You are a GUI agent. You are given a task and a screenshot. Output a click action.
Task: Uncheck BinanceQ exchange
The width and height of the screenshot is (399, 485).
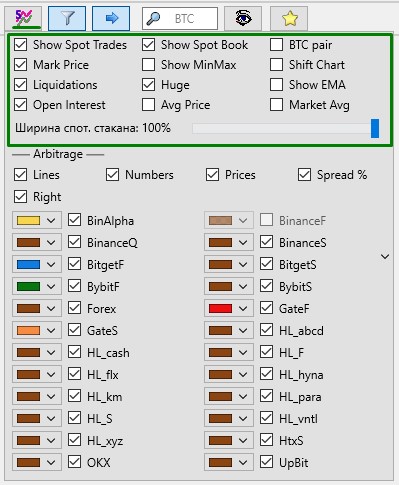74,242
